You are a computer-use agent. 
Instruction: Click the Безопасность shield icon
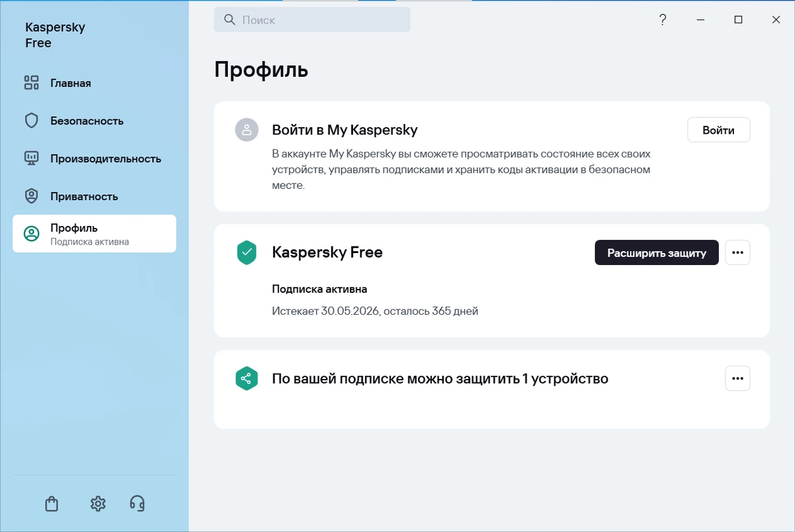32,121
